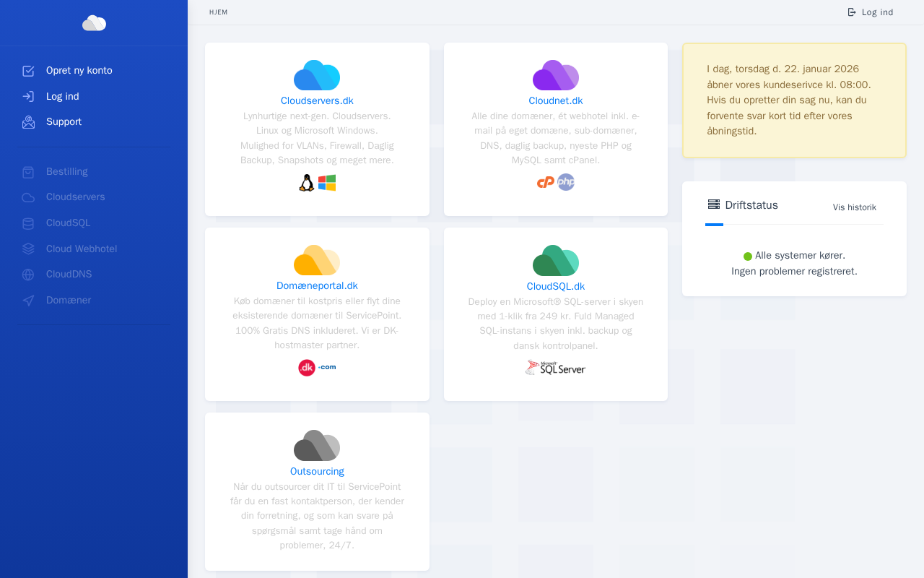Click the database icon beside CloudSQL in sidebar
Image resolution: width=924 pixels, height=578 pixels.
[x=28, y=223]
